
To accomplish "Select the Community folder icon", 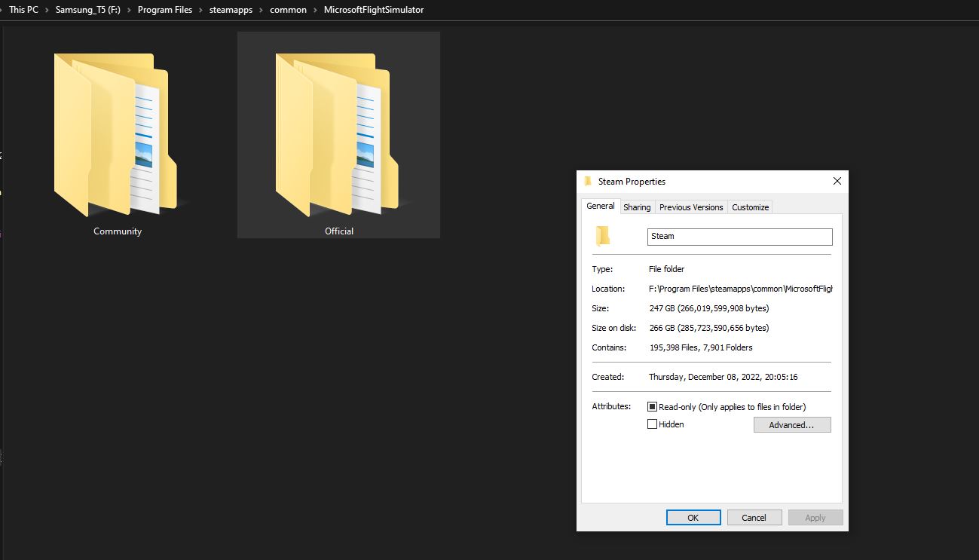I will (117, 135).
